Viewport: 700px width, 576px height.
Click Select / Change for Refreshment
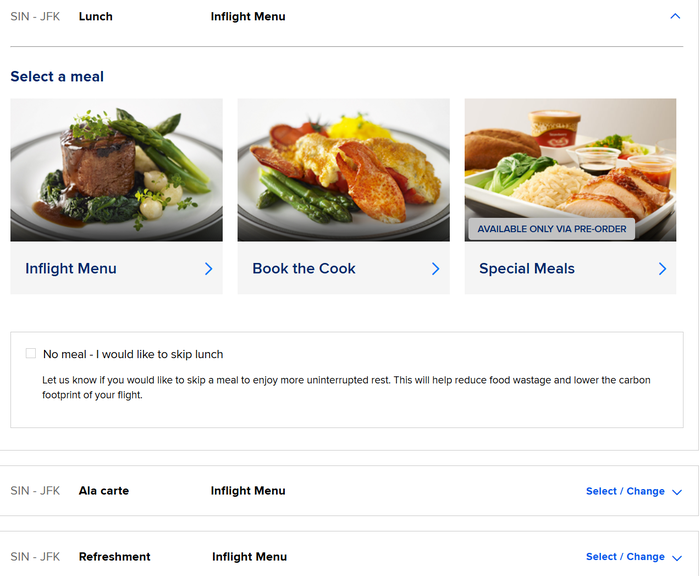tap(625, 557)
